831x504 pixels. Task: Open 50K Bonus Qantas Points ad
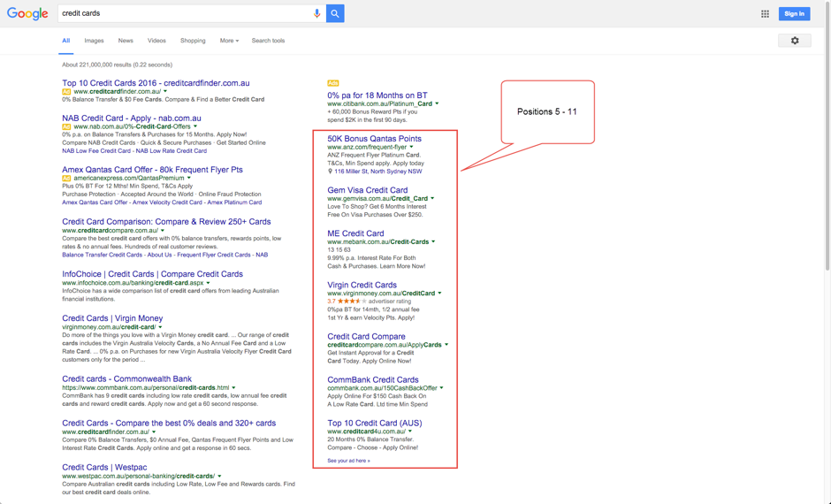click(x=374, y=138)
